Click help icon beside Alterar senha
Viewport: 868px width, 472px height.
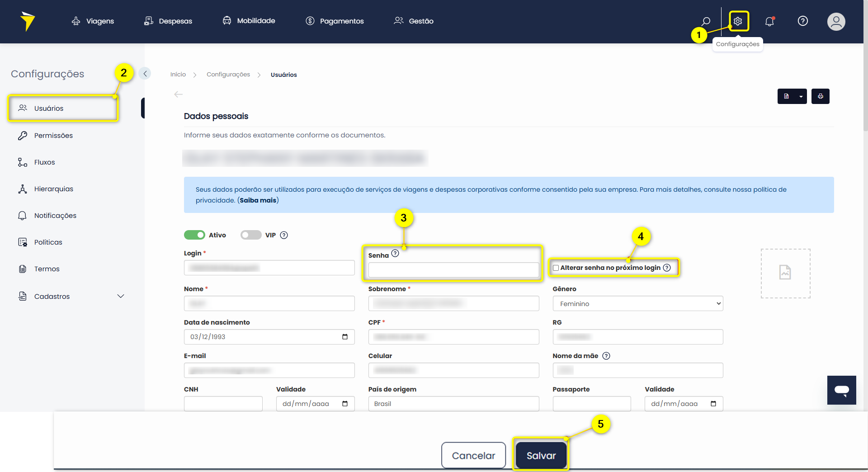pos(667,268)
